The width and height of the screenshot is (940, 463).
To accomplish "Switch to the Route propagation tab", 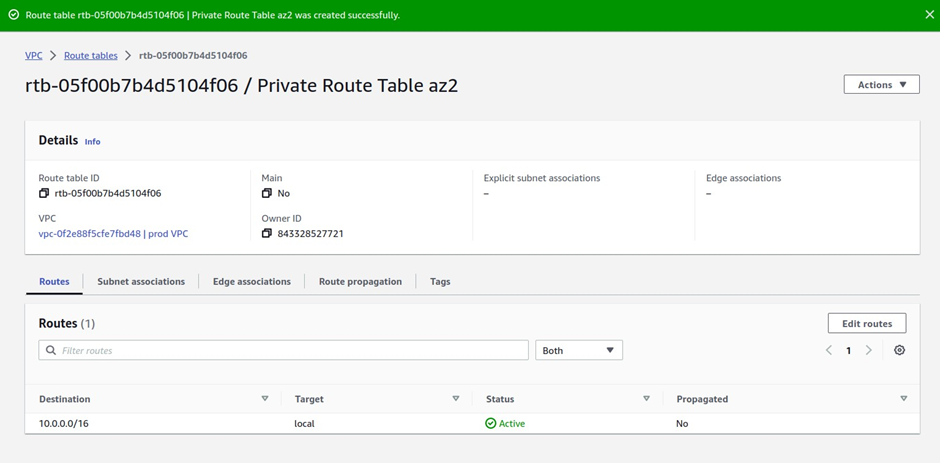I will [360, 281].
